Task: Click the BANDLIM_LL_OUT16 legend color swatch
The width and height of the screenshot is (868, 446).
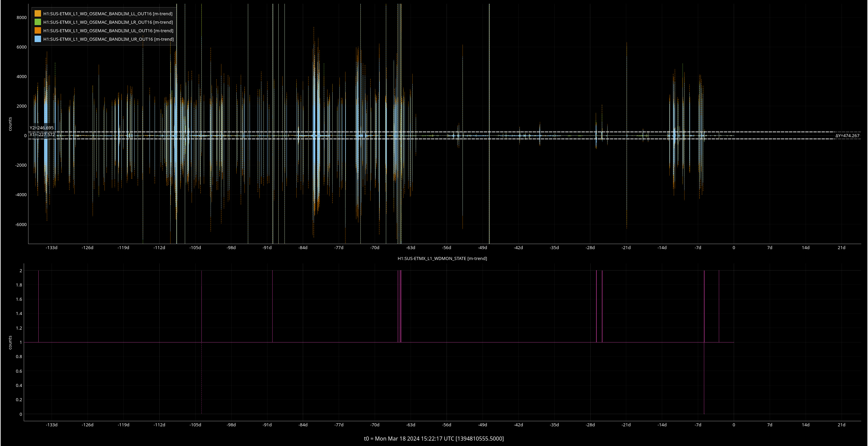Action: (38, 14)
